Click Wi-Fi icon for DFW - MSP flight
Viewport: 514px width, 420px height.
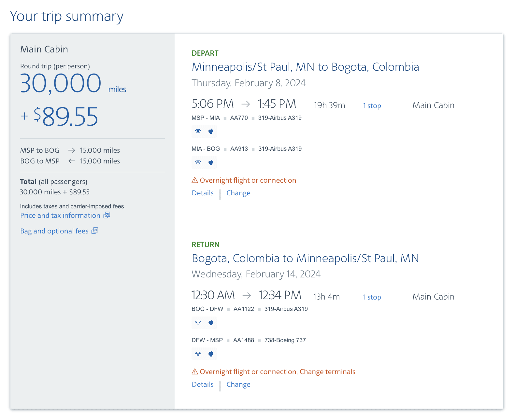[x=198, y=354]
